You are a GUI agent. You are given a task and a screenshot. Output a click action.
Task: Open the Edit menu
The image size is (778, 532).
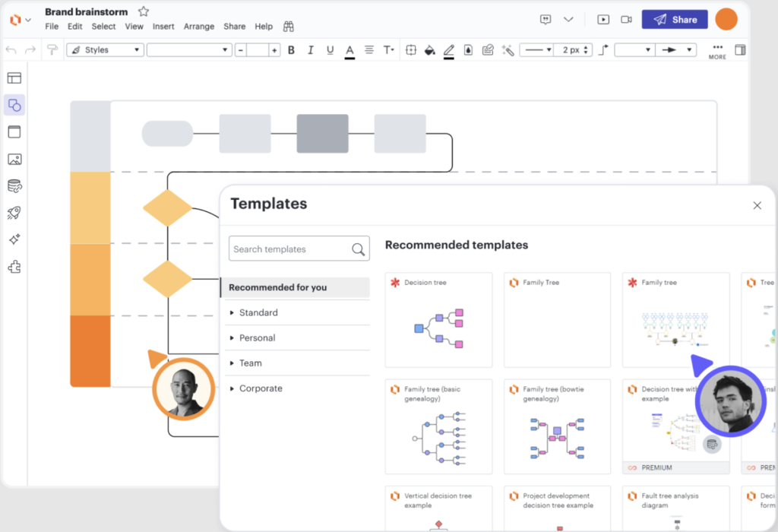click(x=75, y=27)
